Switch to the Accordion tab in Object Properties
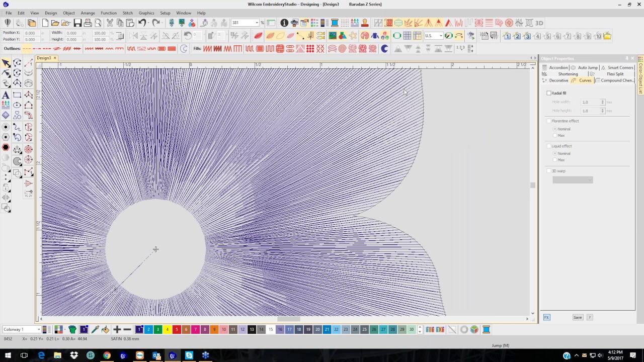This screenshot has height=362, width=644. coord(558,67)
